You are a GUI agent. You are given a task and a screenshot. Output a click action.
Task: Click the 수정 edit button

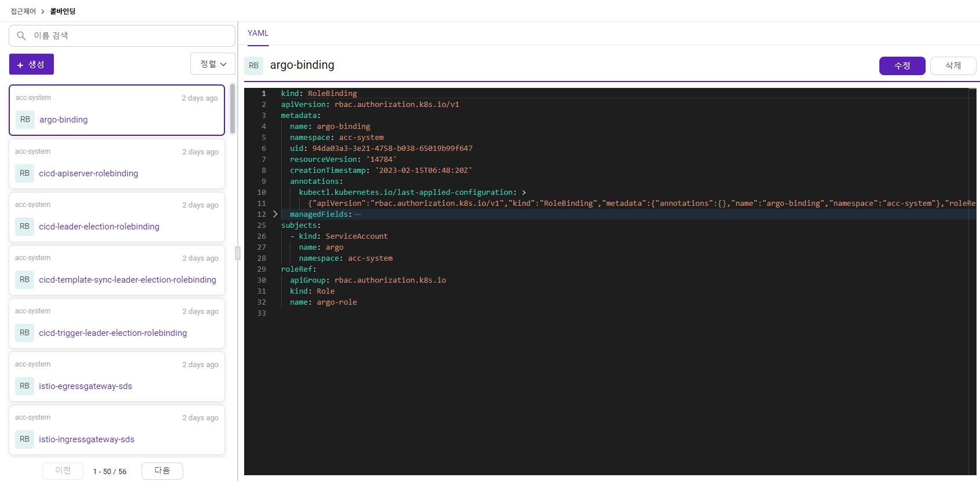click(902, 66)
